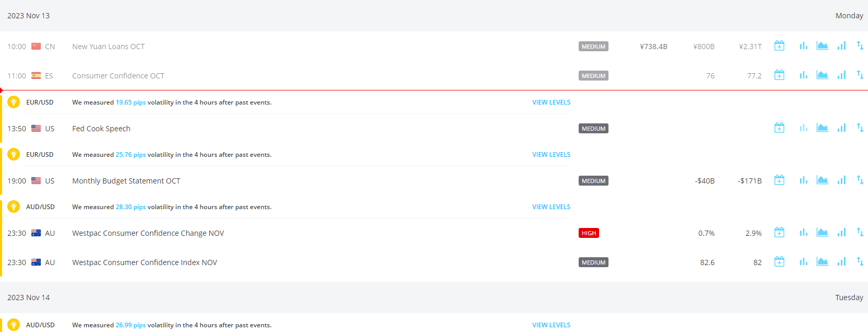Expand the Fed Cook Speech event row
868x332 pixels.
[101, 129]
